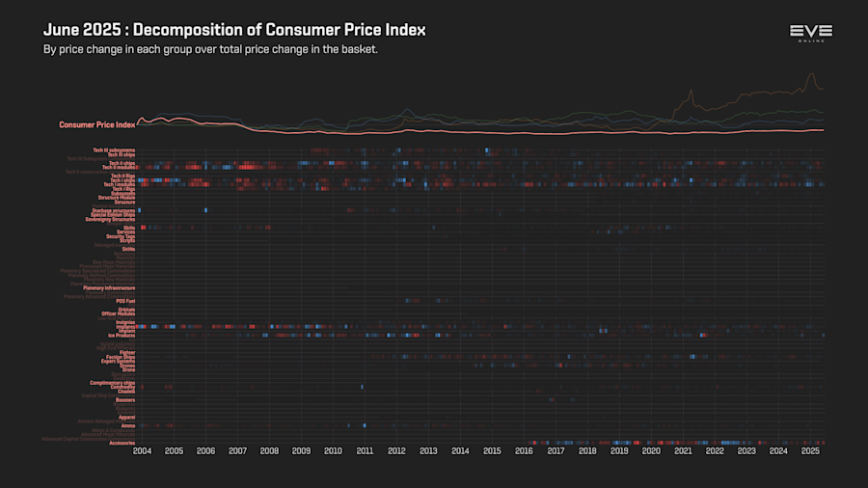Select the 2004 year axis label
Viewport: 868px width, 488px height.
point(142,451)
